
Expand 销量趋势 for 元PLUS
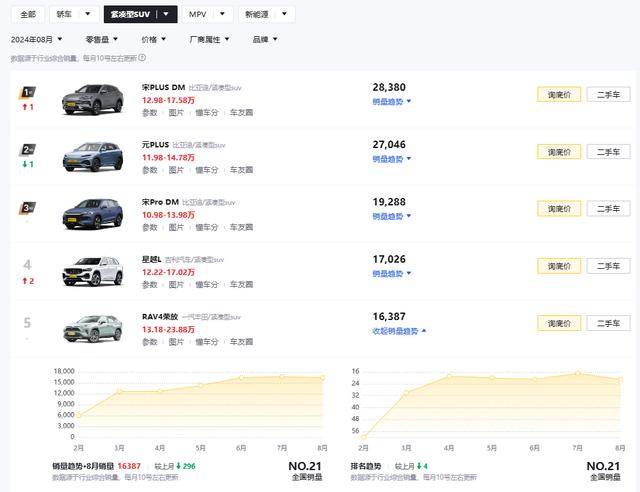(391, 159)
